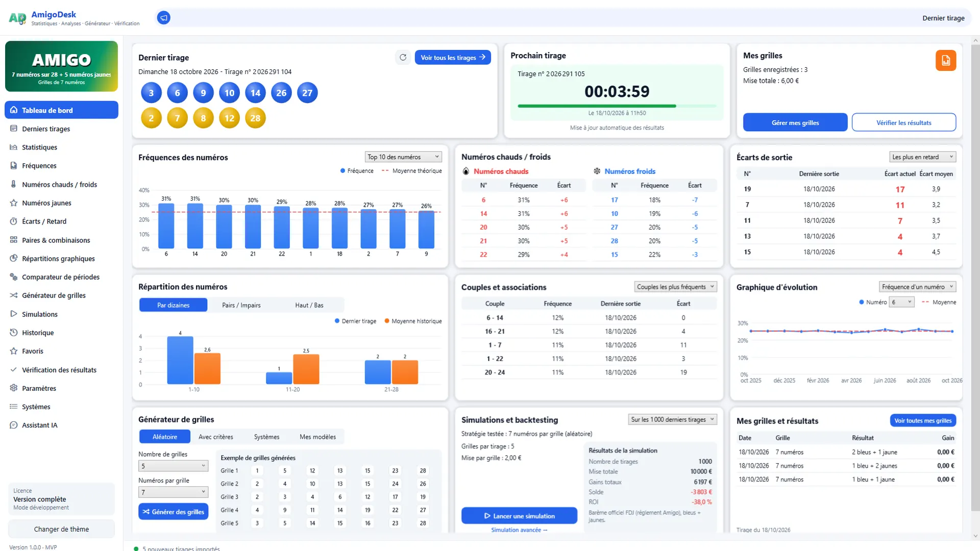
Task: Select the Avec critères generator tab
Action: (216, 437)
